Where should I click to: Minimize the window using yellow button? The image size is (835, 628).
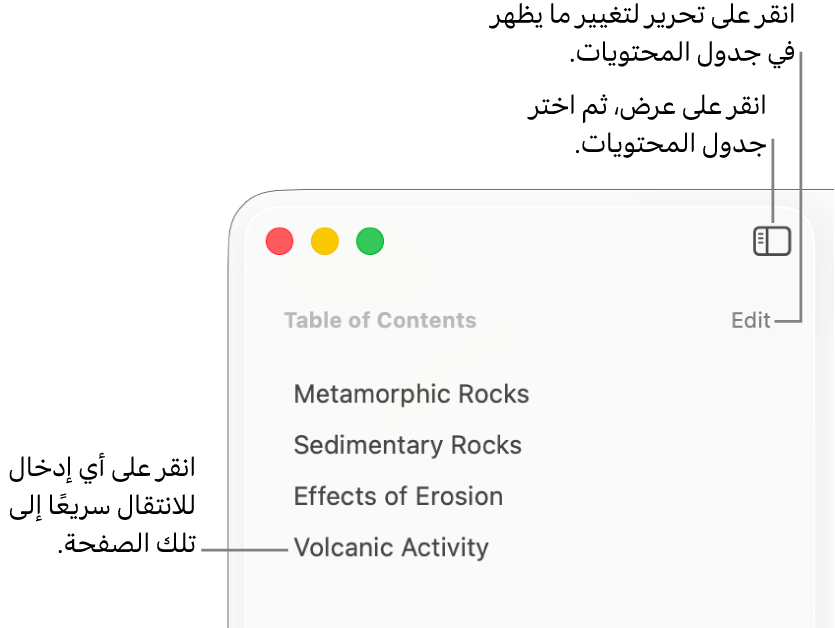coord(325,241)
